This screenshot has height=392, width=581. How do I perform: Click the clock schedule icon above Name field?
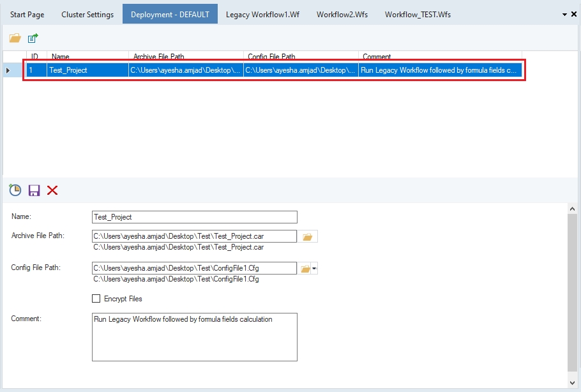[15, 190]
